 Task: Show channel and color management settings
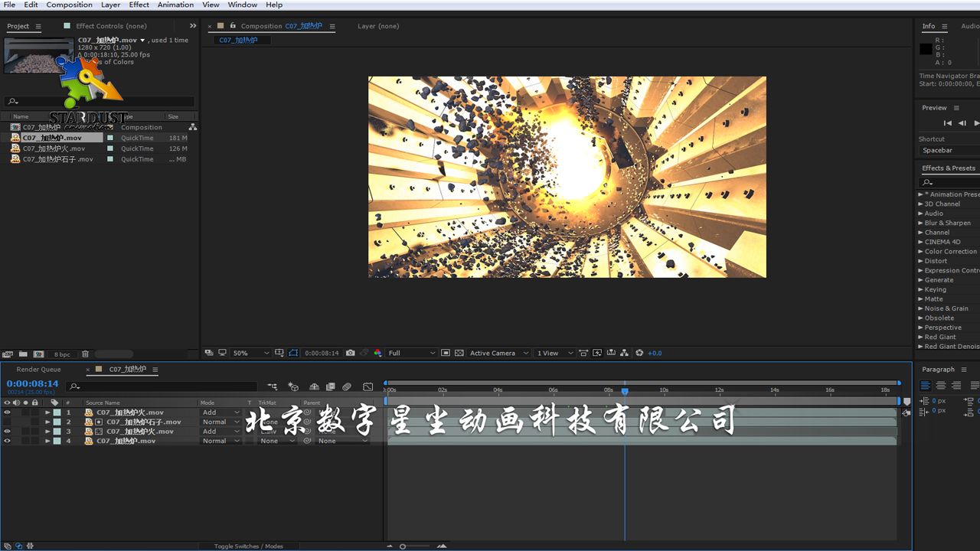click(x=377, y=353)
